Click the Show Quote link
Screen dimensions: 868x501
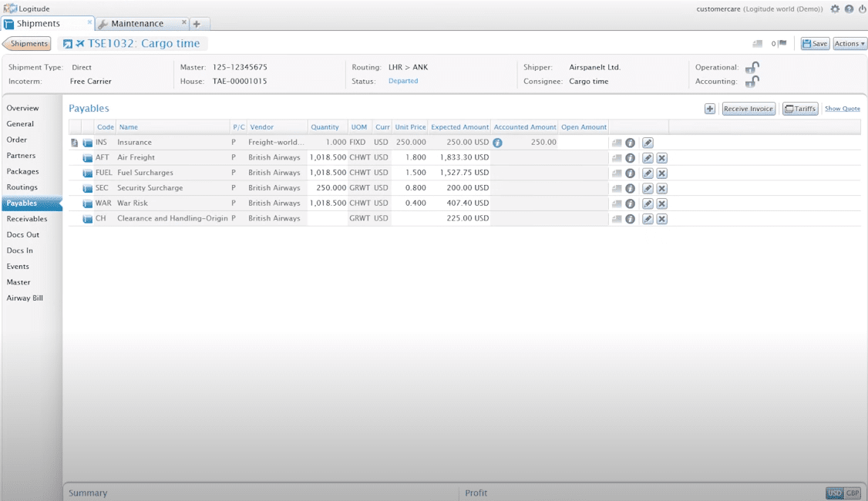coord(842,109)
